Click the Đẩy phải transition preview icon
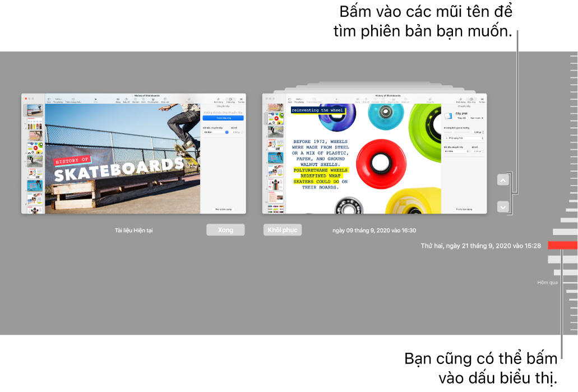Image resolution: width=578 pixels, height=392 pixels. tap(448, 116)
